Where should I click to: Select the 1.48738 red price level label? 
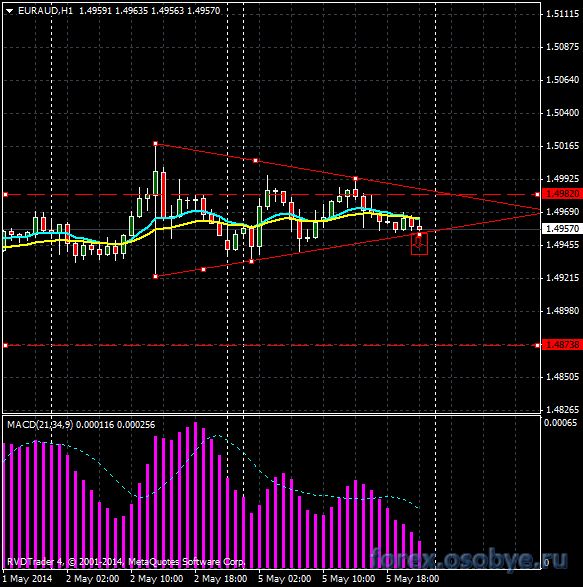click(562, 344)
